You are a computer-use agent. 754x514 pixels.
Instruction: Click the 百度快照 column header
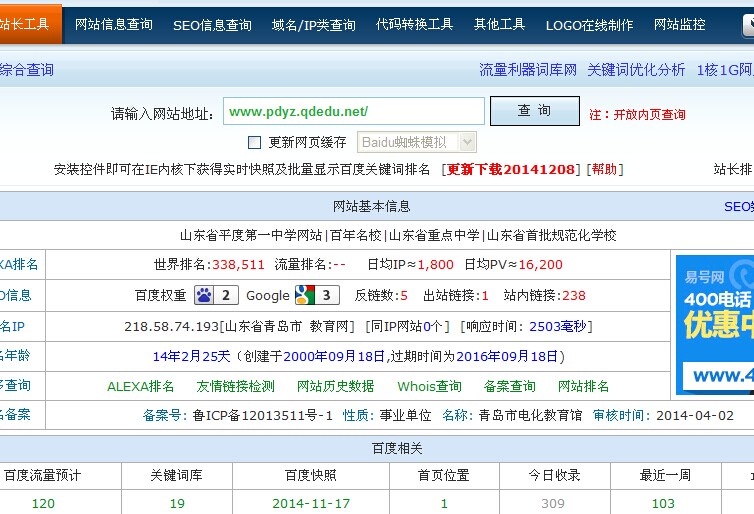[311, 476]
